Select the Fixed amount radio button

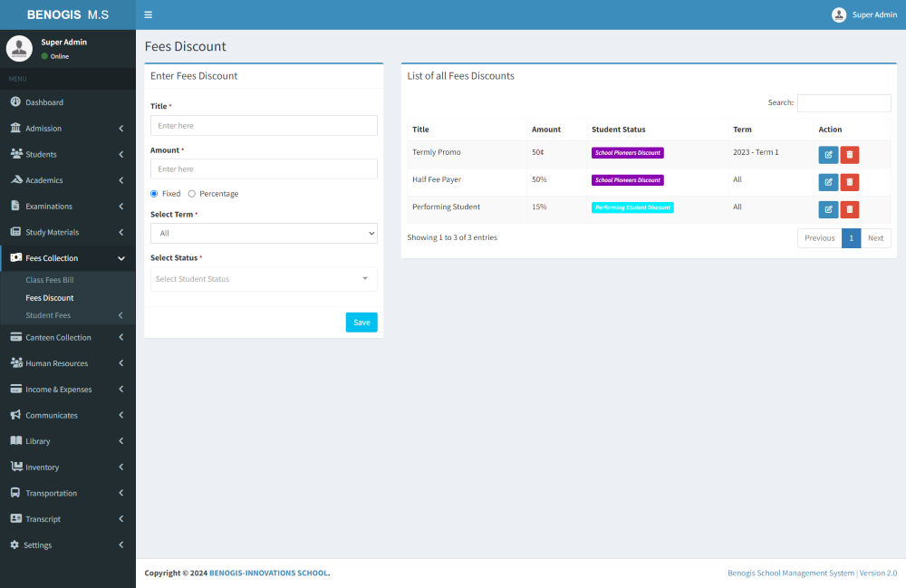[154, 194]
